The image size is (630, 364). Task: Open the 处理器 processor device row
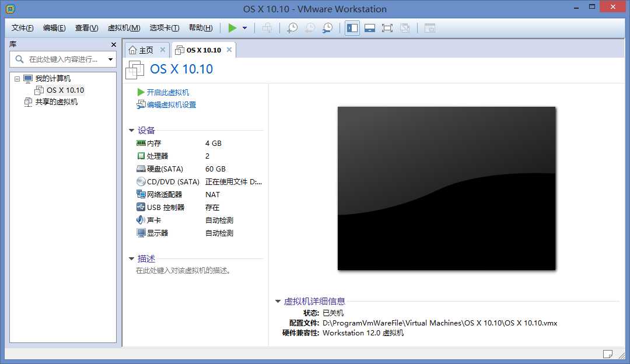(199, 156)
